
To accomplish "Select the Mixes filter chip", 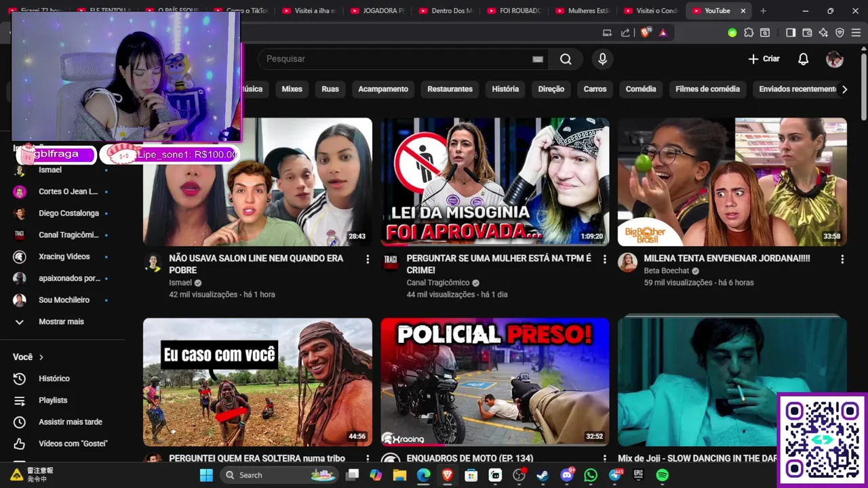I will [292, 89].
